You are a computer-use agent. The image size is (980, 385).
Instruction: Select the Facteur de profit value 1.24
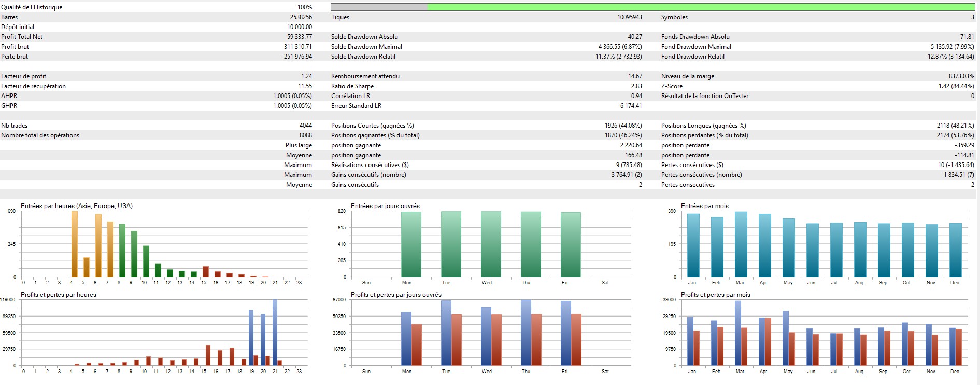coord(307,76)
